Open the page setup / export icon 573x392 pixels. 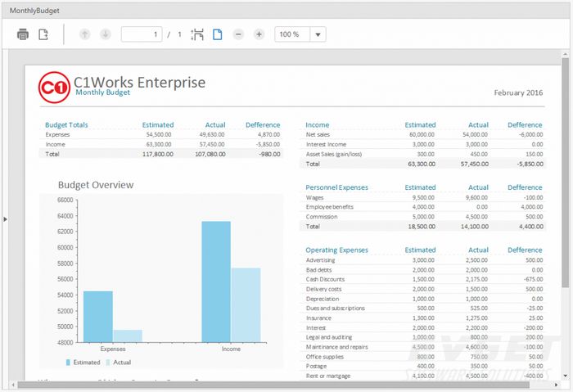coord(43,34)
